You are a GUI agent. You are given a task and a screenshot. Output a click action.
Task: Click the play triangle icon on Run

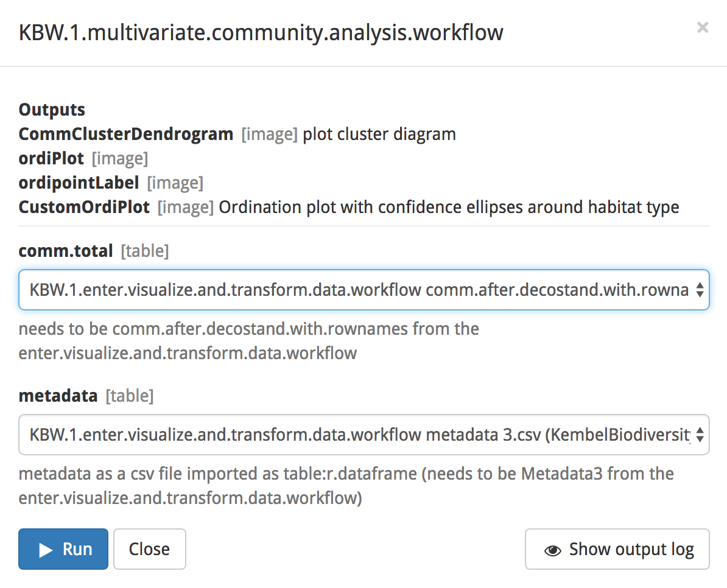(x=46, y=550)
